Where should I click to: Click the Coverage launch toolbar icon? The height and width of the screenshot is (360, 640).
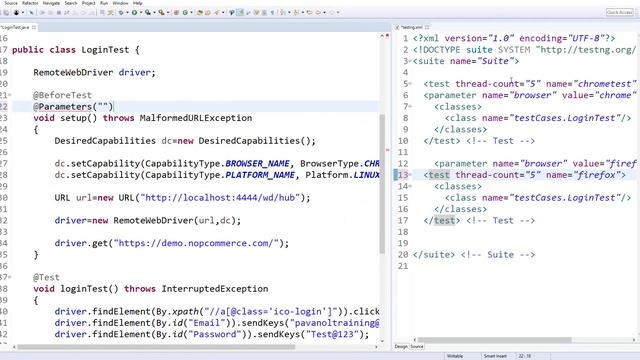tap(147, 13)
